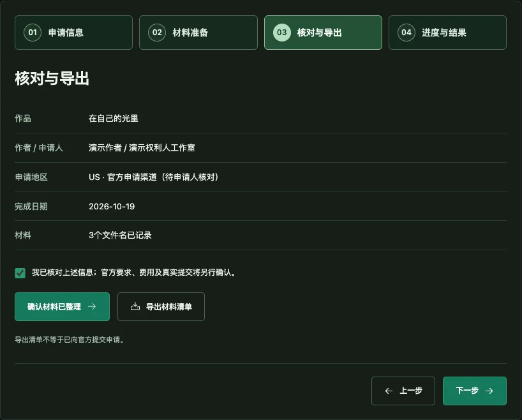Image resolution: width=522 pixels, height=420 pixels.
Task: Select the work title 在自己的光里
Action: (114, 118)
